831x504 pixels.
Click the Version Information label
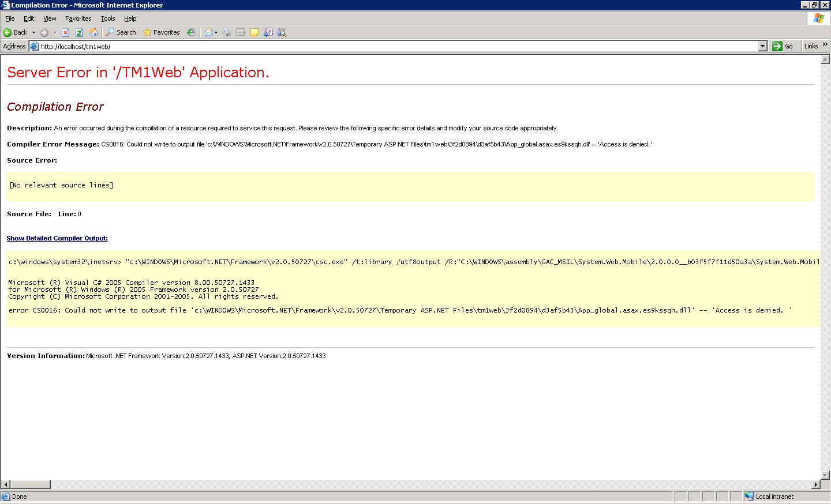[x=46, y=356]
